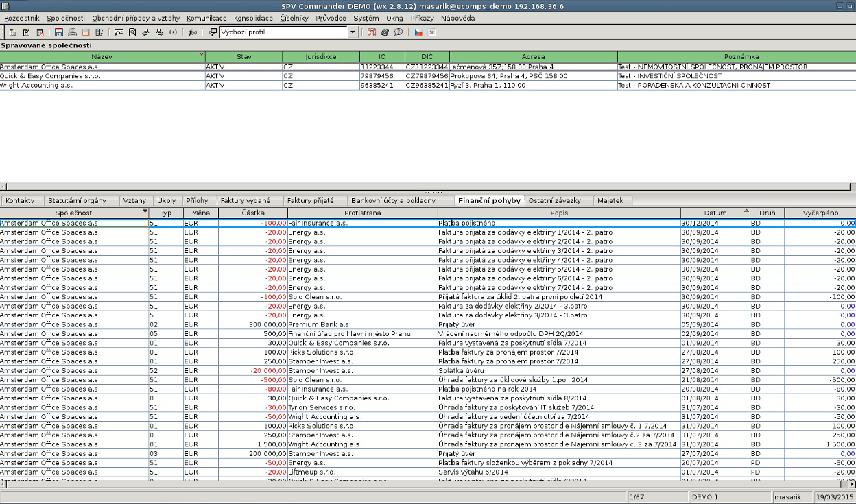
Task: Open the Obchodní případy a vztahy menu
Action: coord(136,18)
